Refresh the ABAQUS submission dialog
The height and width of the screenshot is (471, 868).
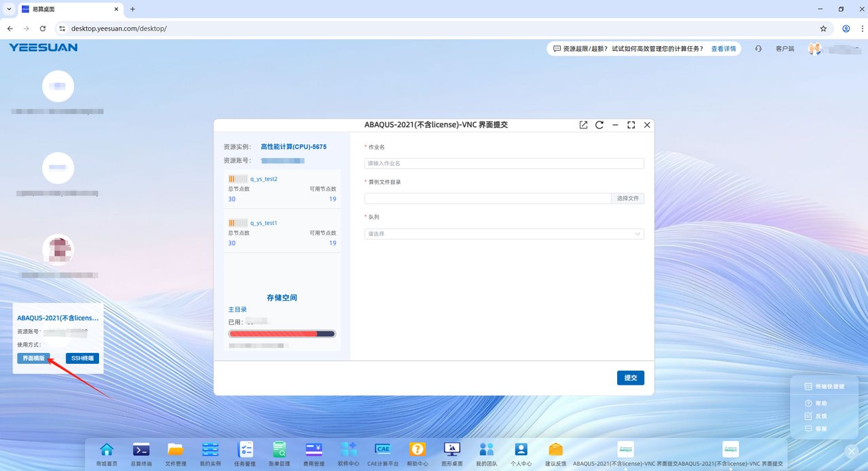[599, 125]
